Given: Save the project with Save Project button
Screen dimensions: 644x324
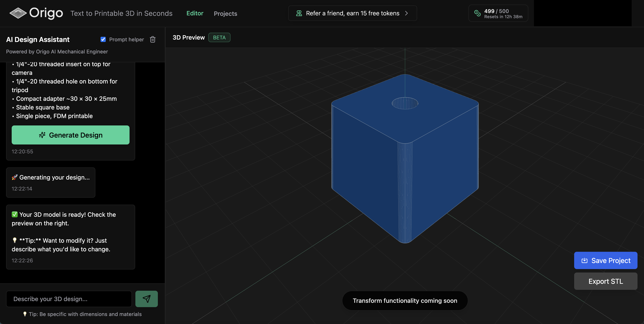Looking at the screenshot, I should pos(606,260).
